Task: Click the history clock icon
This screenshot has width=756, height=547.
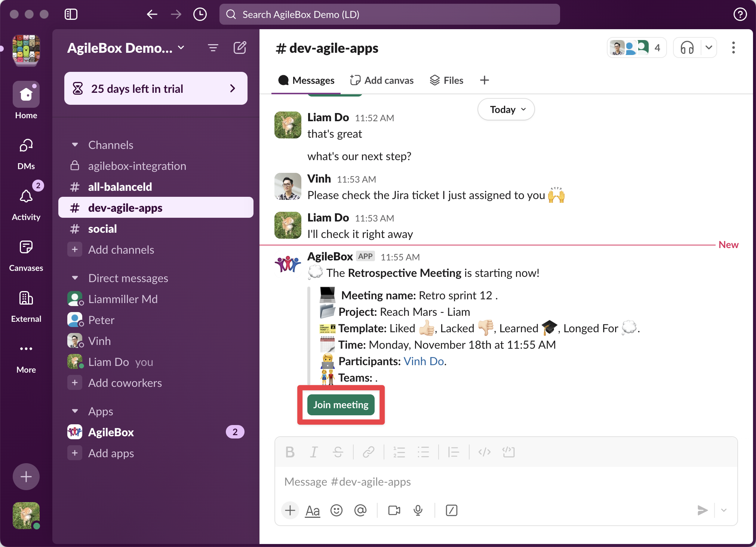Action: pyautogui.click(x=200, y=15)
